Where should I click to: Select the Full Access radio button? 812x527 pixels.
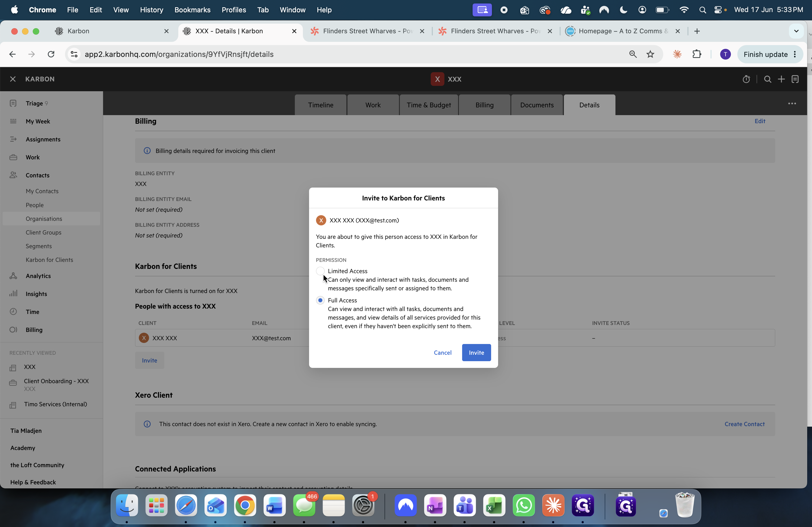coord(320,300)
